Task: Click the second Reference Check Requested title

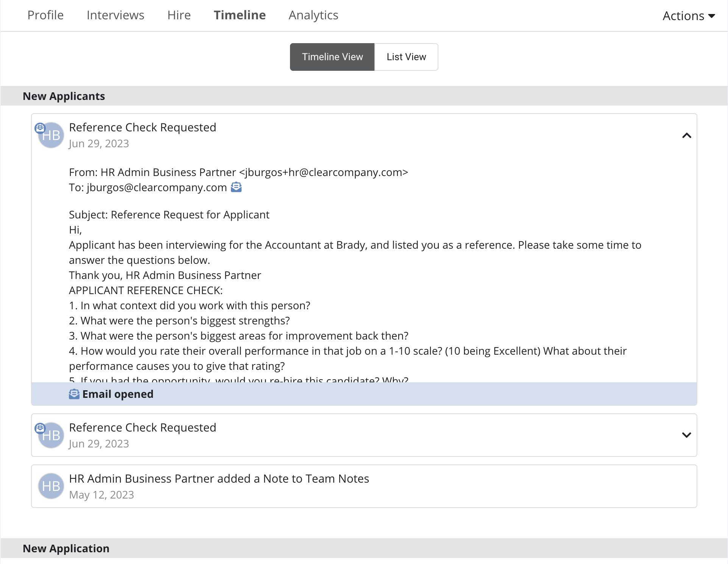Action: (142, 427)
